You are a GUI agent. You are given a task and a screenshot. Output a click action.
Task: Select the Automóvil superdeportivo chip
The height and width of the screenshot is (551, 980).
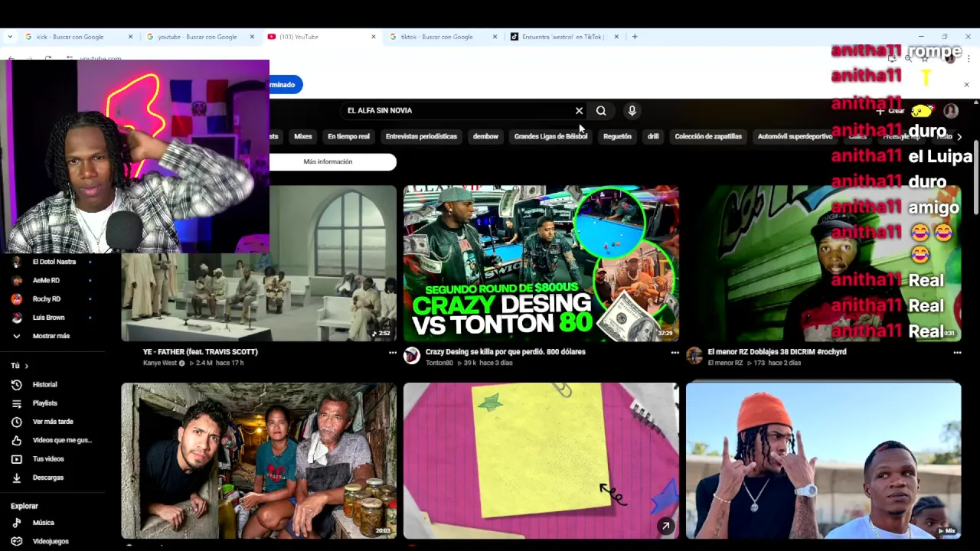[795, 136]
